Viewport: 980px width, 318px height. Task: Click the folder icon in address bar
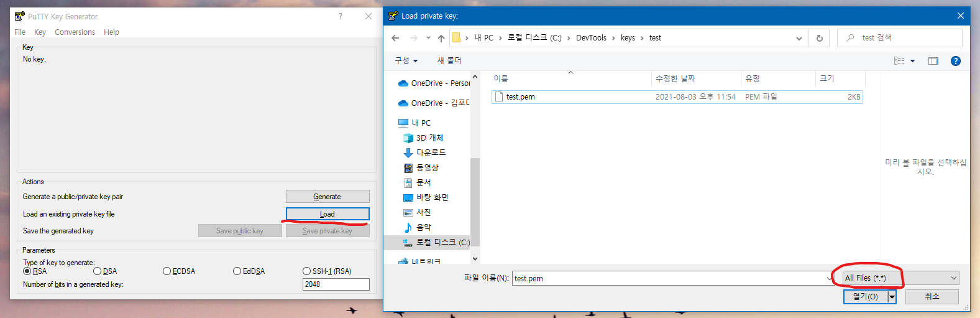456,38
